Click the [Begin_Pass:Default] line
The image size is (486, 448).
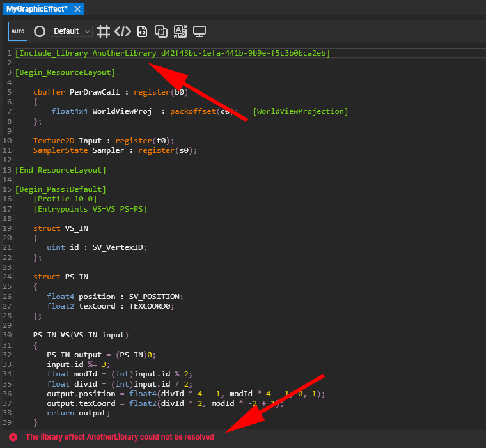click(61, 189)
